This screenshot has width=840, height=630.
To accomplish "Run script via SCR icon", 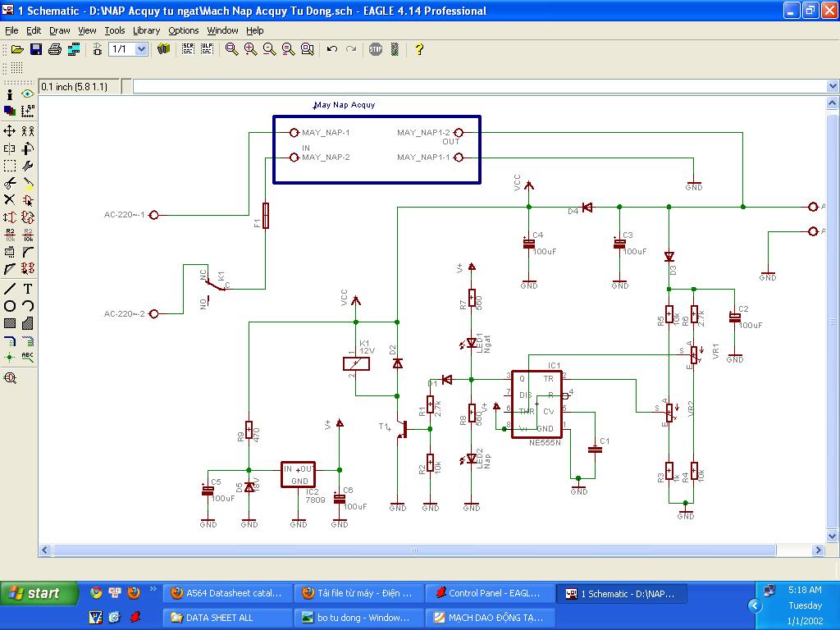I will 188,49.
